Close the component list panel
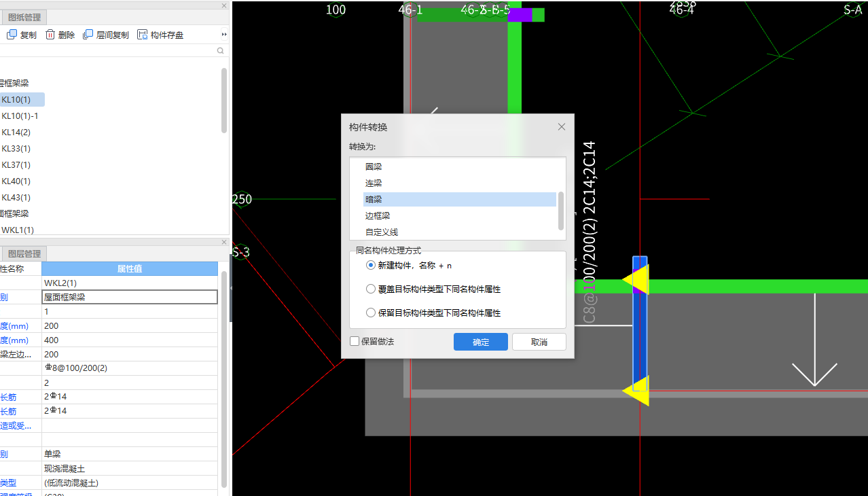The image size is (868, 496). click(x=225, y=5)
